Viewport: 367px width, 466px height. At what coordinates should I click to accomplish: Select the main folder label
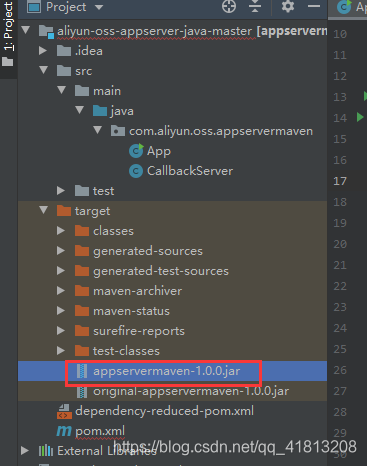(x=107, y=91)
